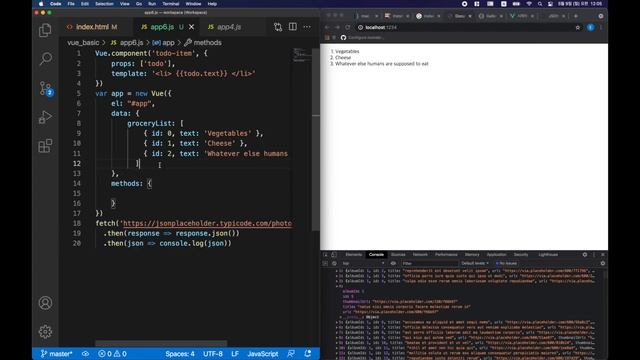This screenshot has width=640, height=360.
Task: Open the jsonplaceholder URL link in code
Action: [207, 223]
